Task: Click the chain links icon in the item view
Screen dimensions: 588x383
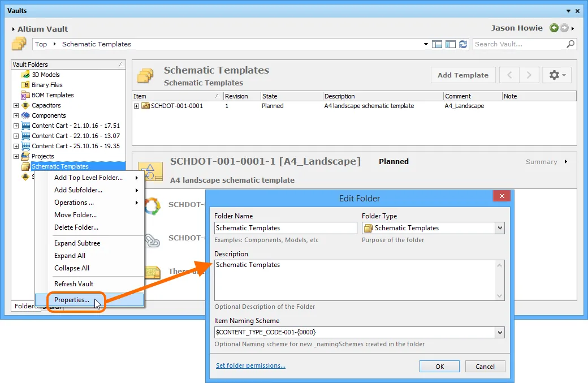Action: (x=152, y=240)
